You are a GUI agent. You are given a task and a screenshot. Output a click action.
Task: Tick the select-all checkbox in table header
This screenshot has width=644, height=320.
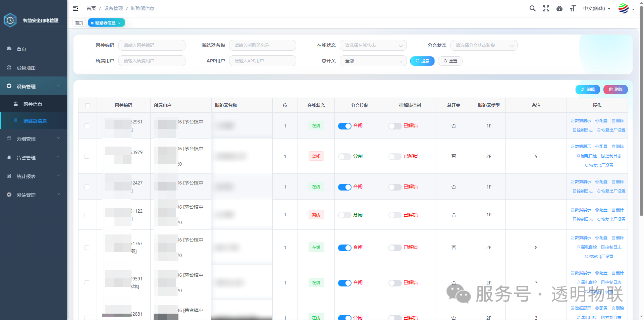(x=88, y=106)
